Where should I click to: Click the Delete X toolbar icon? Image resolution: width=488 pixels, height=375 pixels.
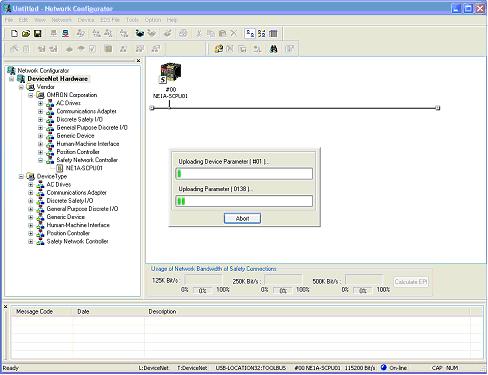click(234, 33)
